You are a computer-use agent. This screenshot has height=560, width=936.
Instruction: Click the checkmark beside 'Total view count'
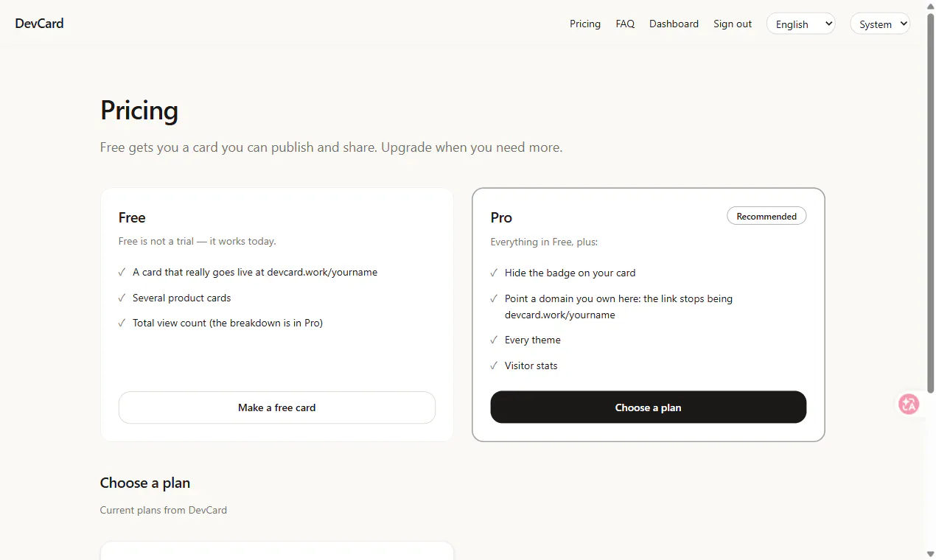click(x=122, y=323)
